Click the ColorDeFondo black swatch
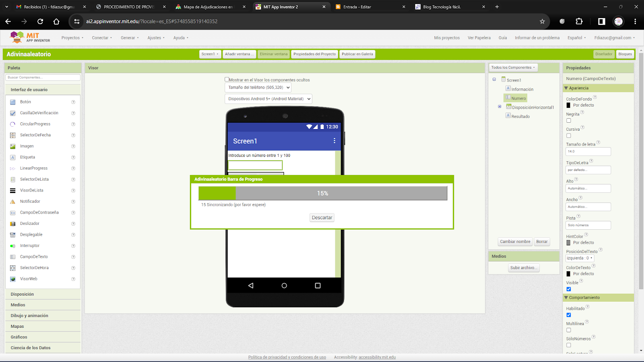The width and height of the screenshot is (644, 362). point(568,105)
